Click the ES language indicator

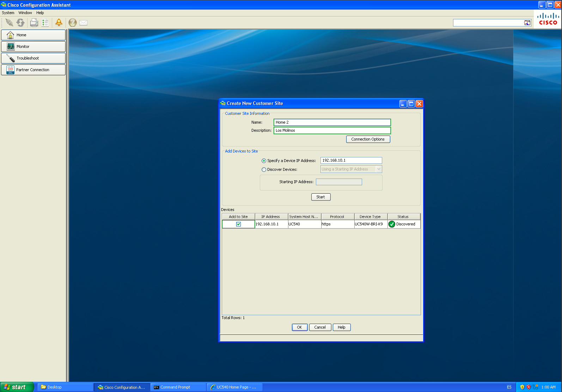pyautogui.click(x=509, y=387)
